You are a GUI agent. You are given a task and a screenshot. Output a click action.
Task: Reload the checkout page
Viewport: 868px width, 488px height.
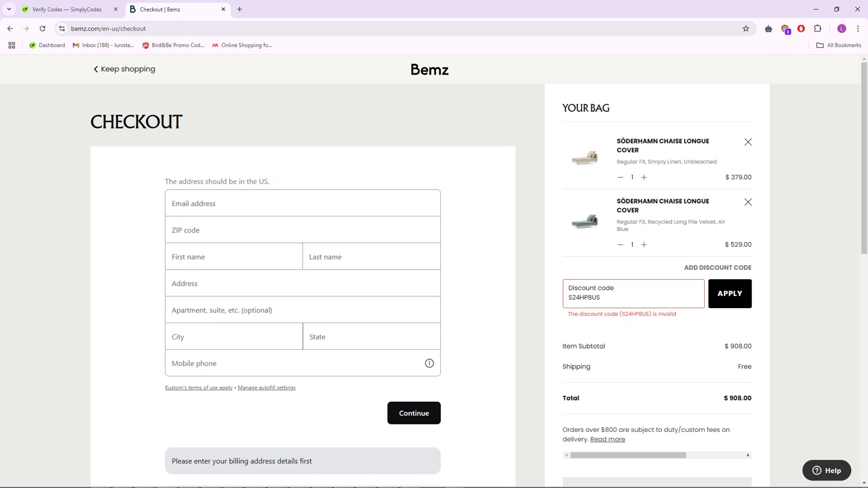[42, 28]
